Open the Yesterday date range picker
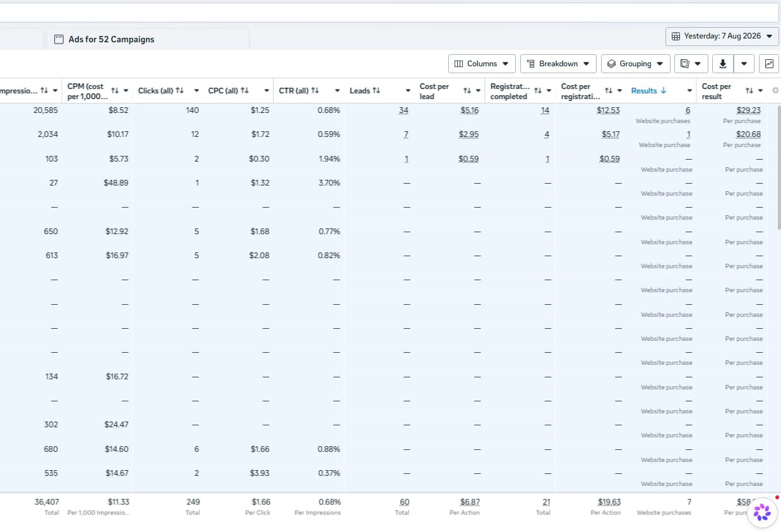The image size is (781, 532). (722, 36)
